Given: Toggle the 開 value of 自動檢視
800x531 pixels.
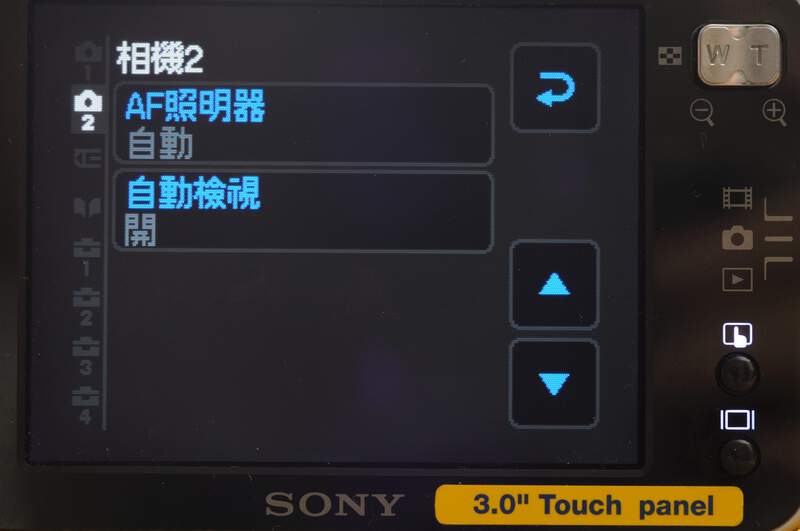Looking at the screenshot, I should click(141, 230).
